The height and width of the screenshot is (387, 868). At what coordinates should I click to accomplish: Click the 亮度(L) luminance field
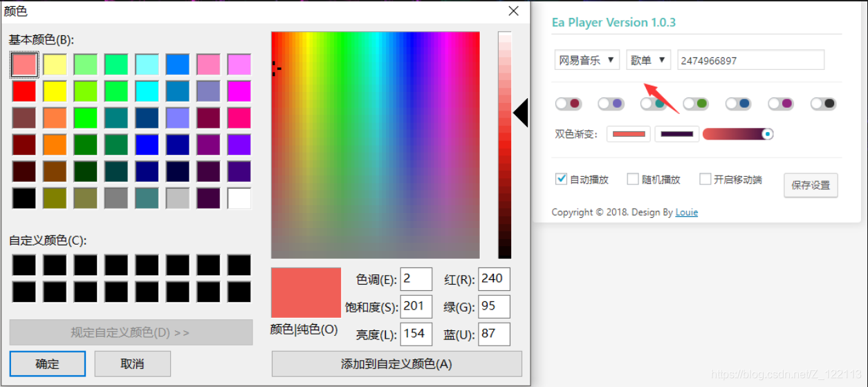click(x=416, y=334)
